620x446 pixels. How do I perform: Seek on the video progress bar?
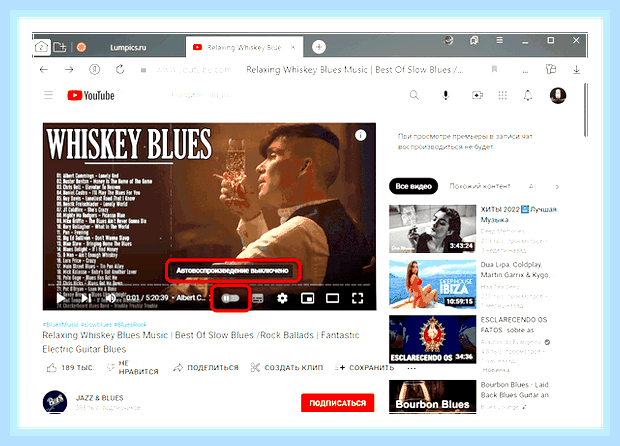(210, 285)
